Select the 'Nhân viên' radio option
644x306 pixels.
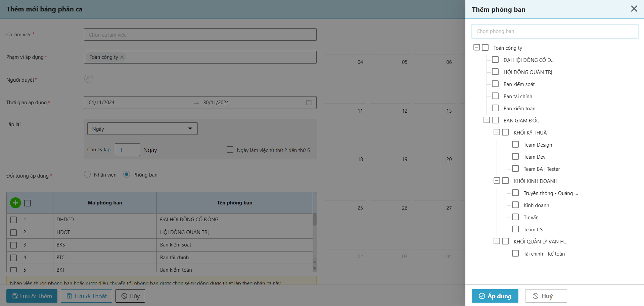click(87, 174)
